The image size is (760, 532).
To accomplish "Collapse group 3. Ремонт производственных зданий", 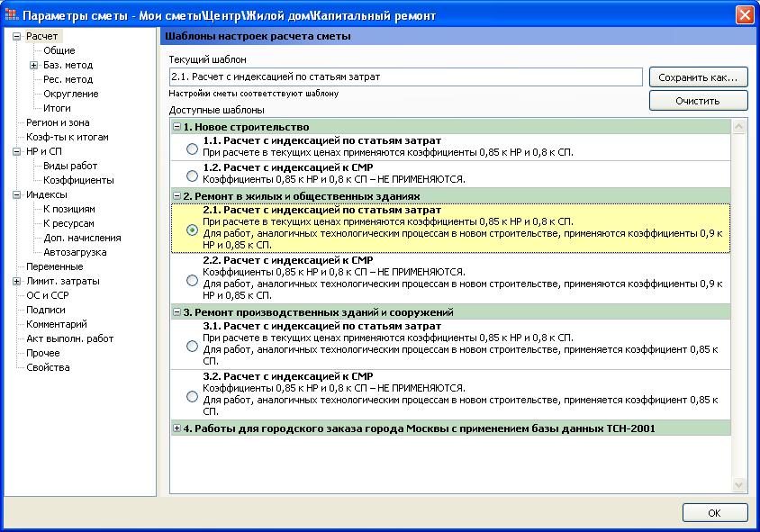I will (x=176, y=312).
